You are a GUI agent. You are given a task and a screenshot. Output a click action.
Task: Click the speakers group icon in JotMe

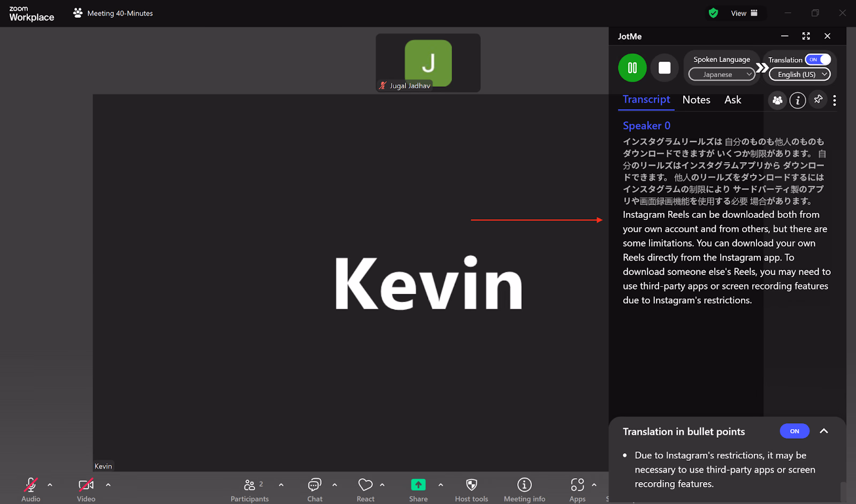[x=777, y=100]
